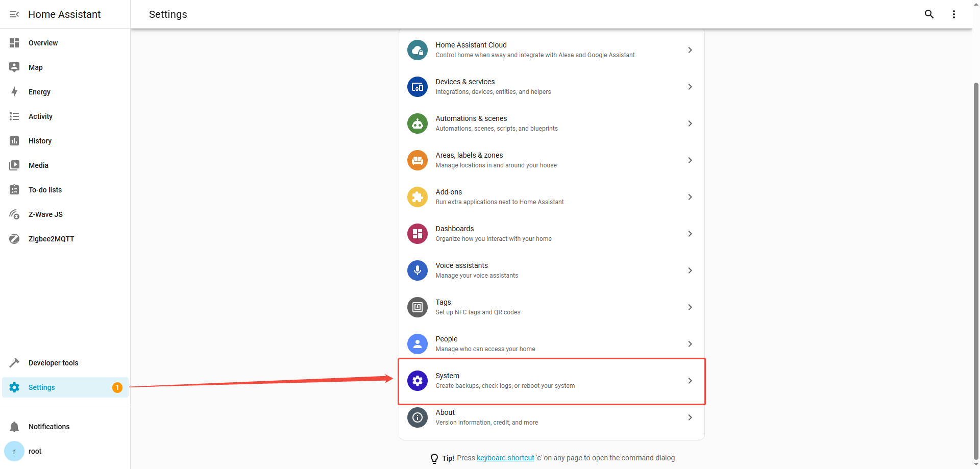Click the Add-ons puzzle piece icon

[417, 197]
